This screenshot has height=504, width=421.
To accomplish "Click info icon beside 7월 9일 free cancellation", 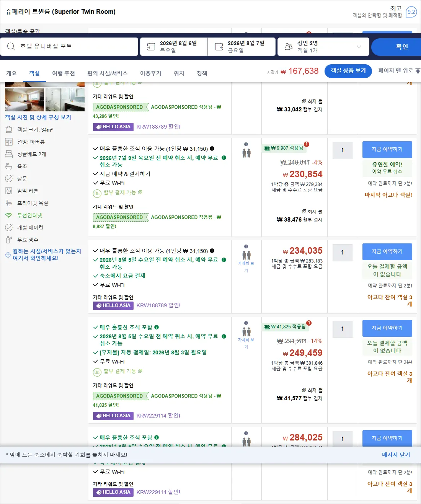I will (224, 158).
